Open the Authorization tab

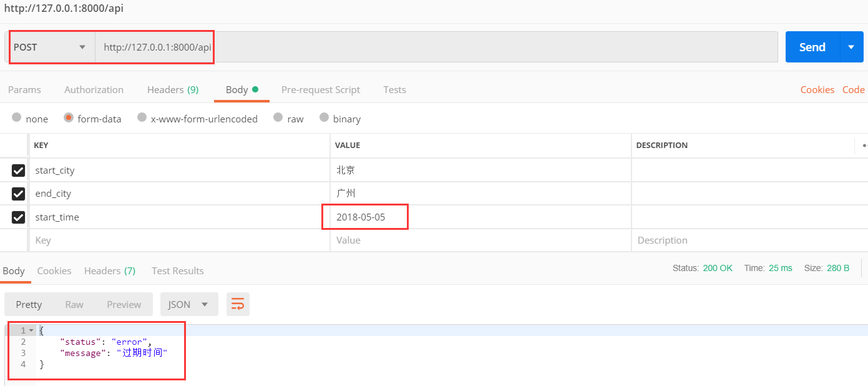[94, 89]
